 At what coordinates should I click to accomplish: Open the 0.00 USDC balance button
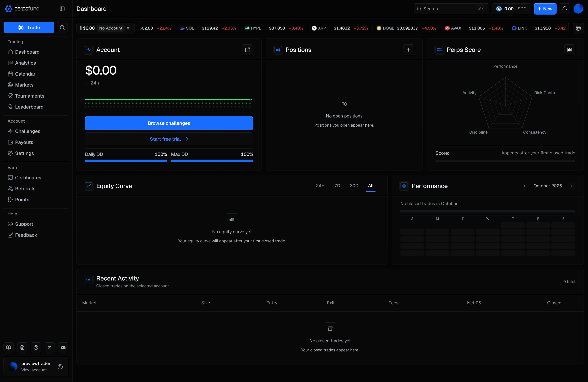(511, 9)
